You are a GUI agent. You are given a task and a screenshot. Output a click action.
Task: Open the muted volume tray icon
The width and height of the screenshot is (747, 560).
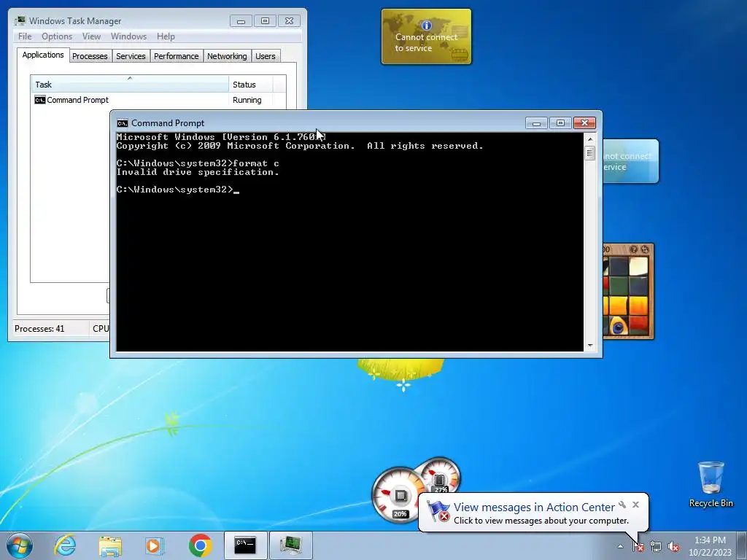click(673, 547)
